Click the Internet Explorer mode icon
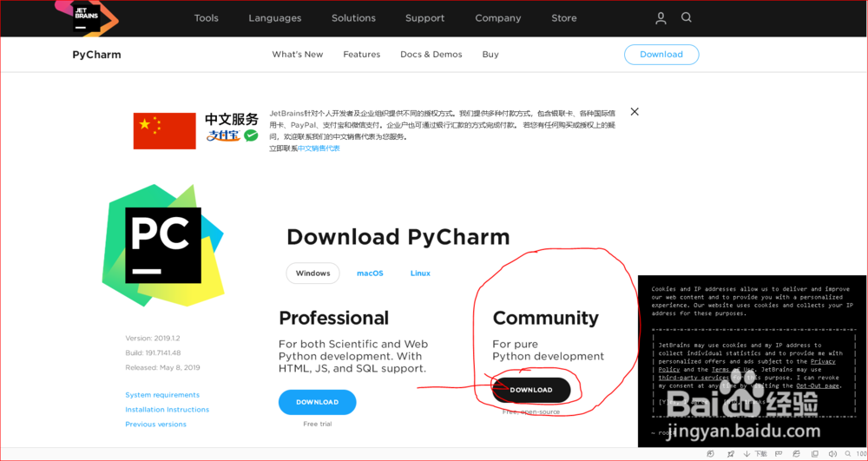Viewport: 868px width, 461px height. (796, 454)
